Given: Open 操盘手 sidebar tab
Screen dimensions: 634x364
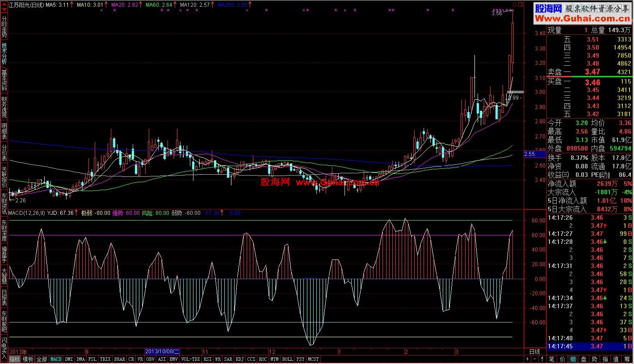Looking at the screenshot, I should 4,254.
